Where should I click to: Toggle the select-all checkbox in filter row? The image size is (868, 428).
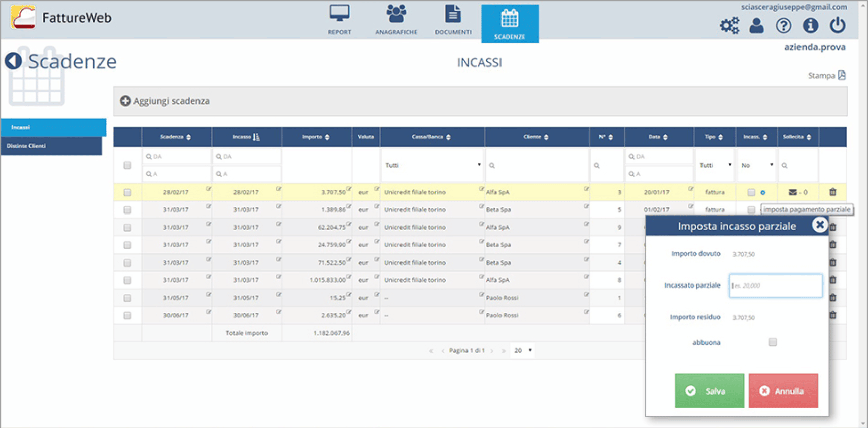(127, 165)
